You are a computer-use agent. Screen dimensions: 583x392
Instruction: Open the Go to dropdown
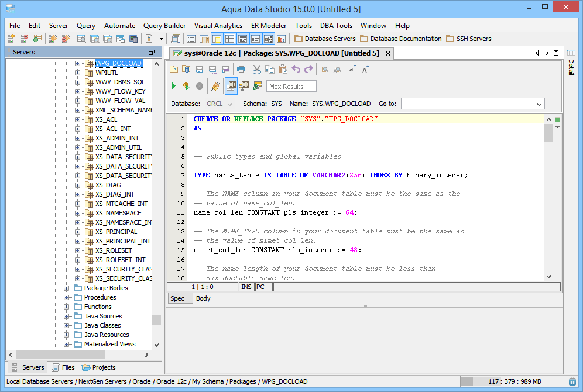(x=539, y=104)
